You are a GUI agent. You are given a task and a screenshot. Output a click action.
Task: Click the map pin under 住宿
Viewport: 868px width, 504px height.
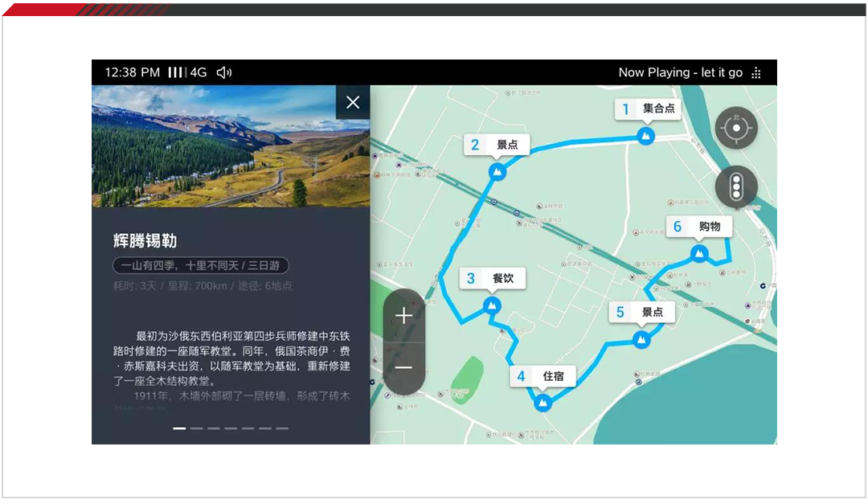543,402
